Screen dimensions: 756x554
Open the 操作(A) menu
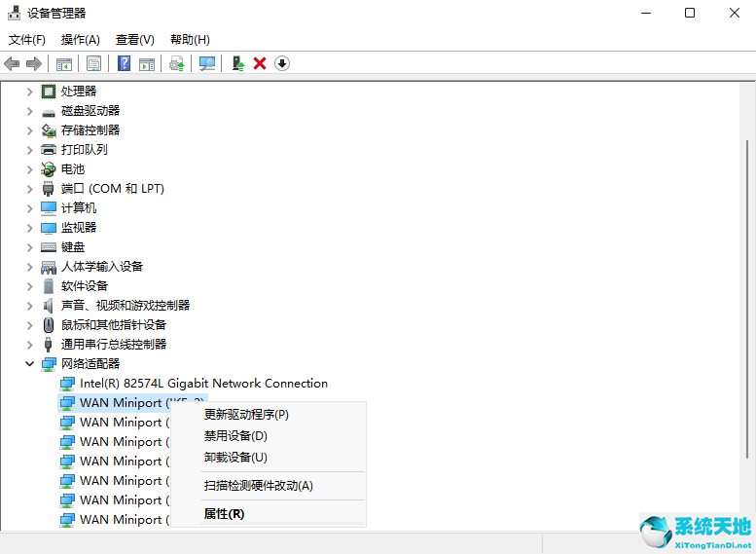[81, 40]
